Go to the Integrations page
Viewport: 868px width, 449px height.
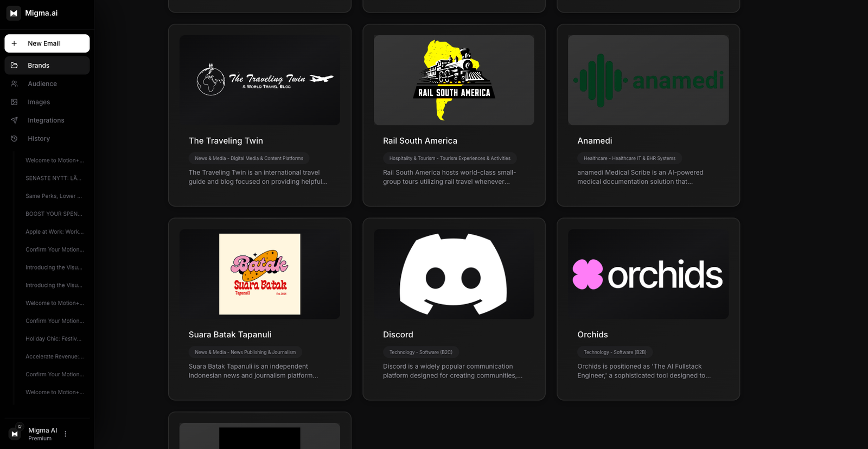pos(46,120)
